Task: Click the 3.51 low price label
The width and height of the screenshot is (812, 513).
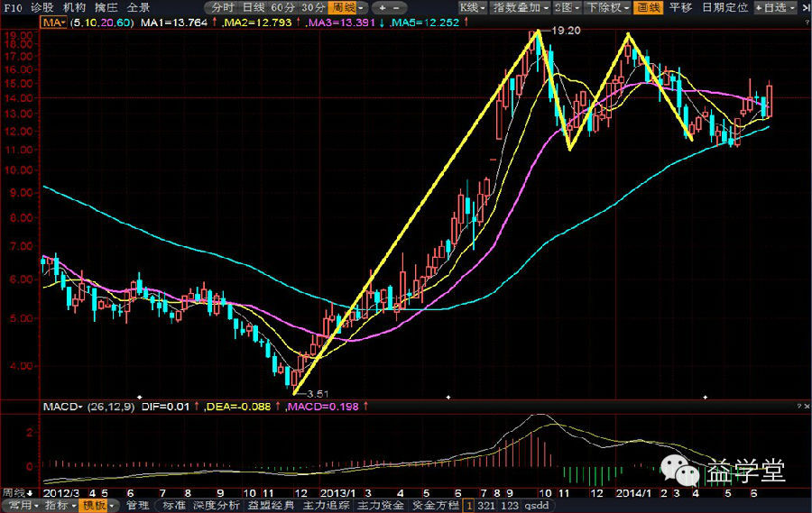Action: tap(318, 394)
